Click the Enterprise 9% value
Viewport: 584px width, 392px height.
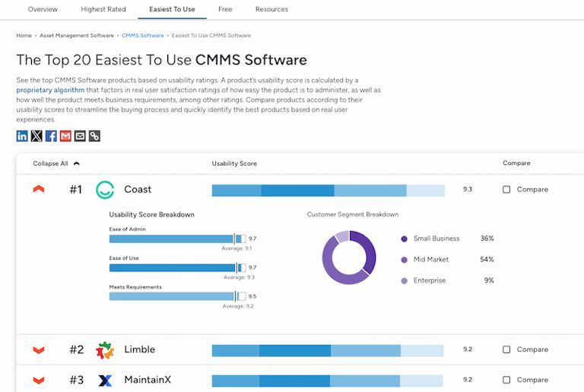click(x=489, y=280)
